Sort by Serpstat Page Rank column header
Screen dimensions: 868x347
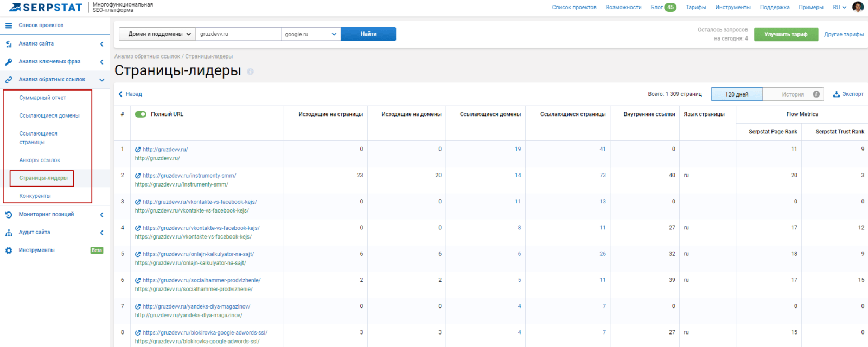pos(773,132)
